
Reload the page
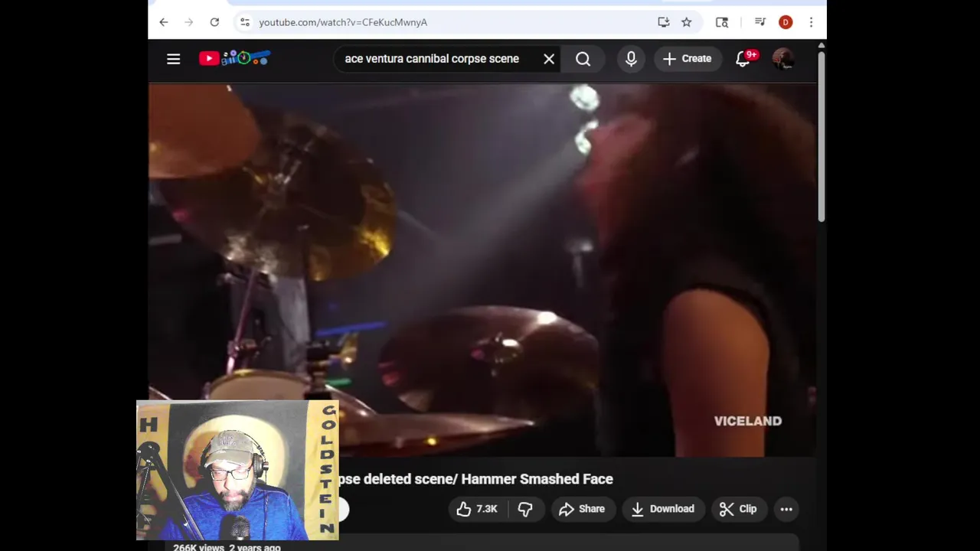[x=214, y=22]
